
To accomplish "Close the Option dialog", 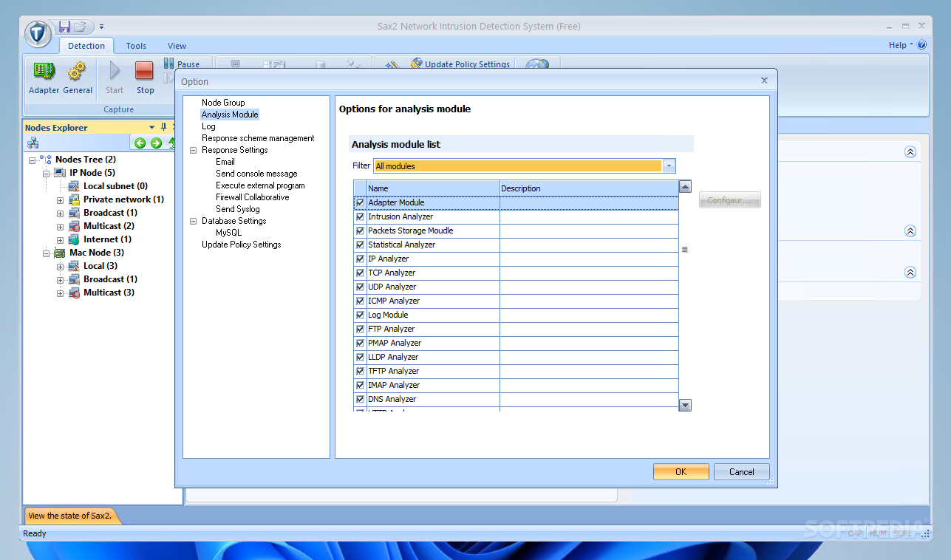I will tap(764, 81).
